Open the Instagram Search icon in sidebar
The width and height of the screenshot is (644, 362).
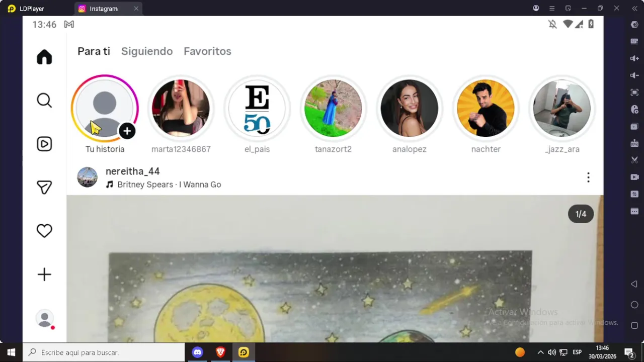tap(44, 101)
